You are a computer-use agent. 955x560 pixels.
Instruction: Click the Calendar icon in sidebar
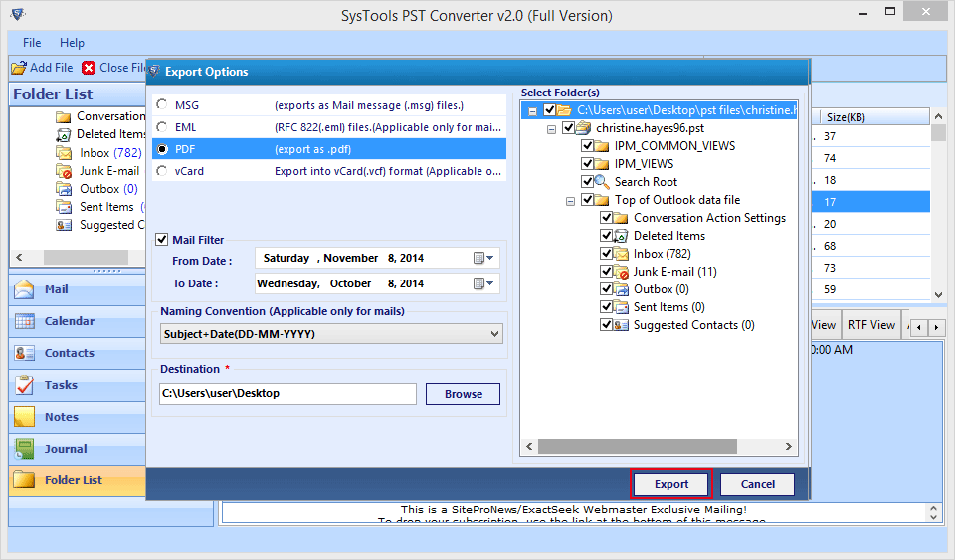[24, 321]
